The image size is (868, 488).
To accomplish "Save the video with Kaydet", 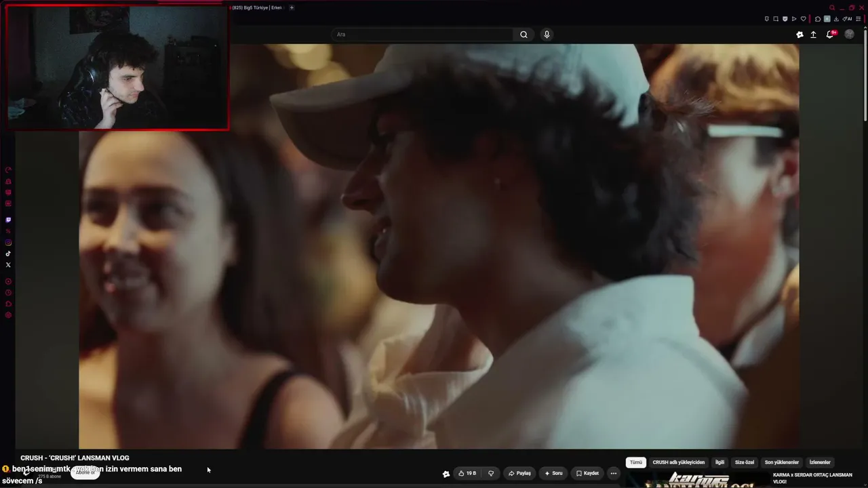I will [587, 473].
